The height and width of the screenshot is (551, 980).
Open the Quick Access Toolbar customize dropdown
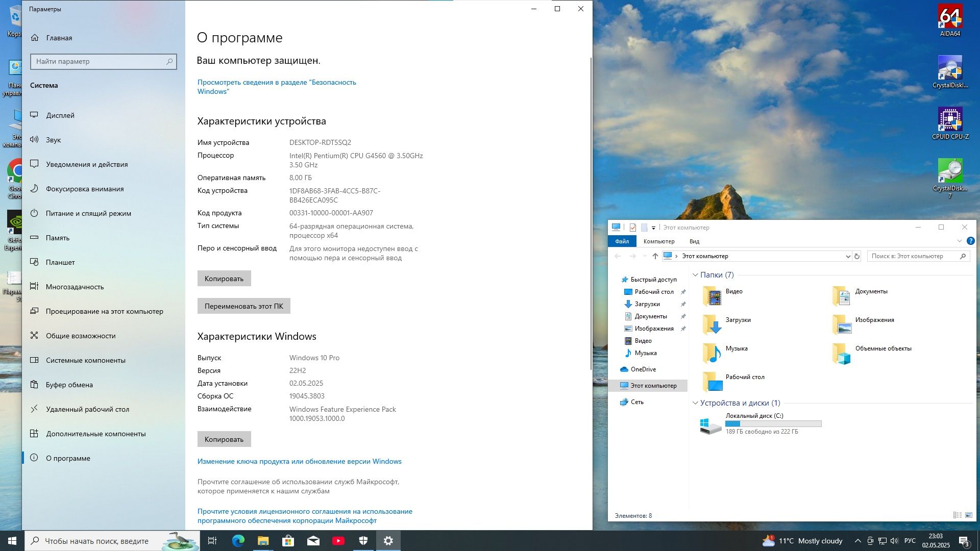coord(653,228)
